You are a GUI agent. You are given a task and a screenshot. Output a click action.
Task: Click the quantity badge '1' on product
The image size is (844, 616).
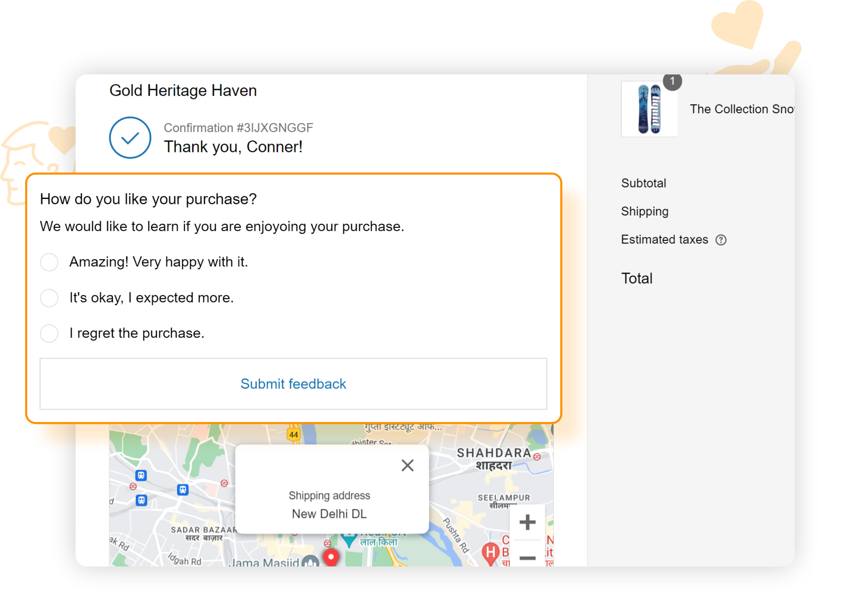672,81
